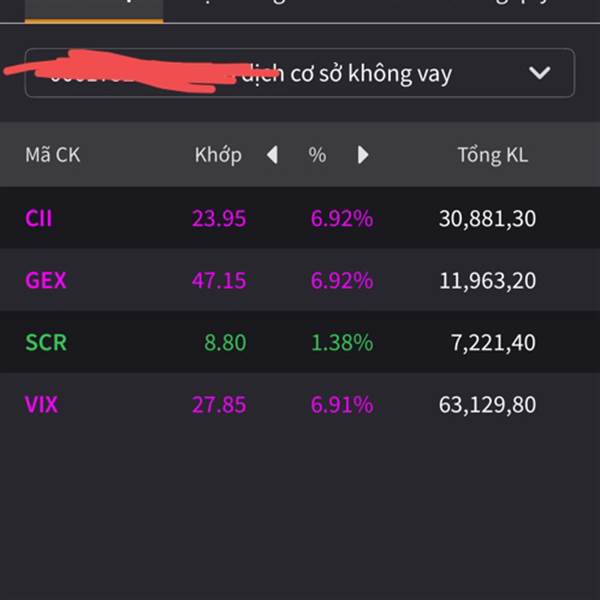The image size is (600, 600).
Task: Select the VIX stock symbol
Action: click(x=41, y=404)
